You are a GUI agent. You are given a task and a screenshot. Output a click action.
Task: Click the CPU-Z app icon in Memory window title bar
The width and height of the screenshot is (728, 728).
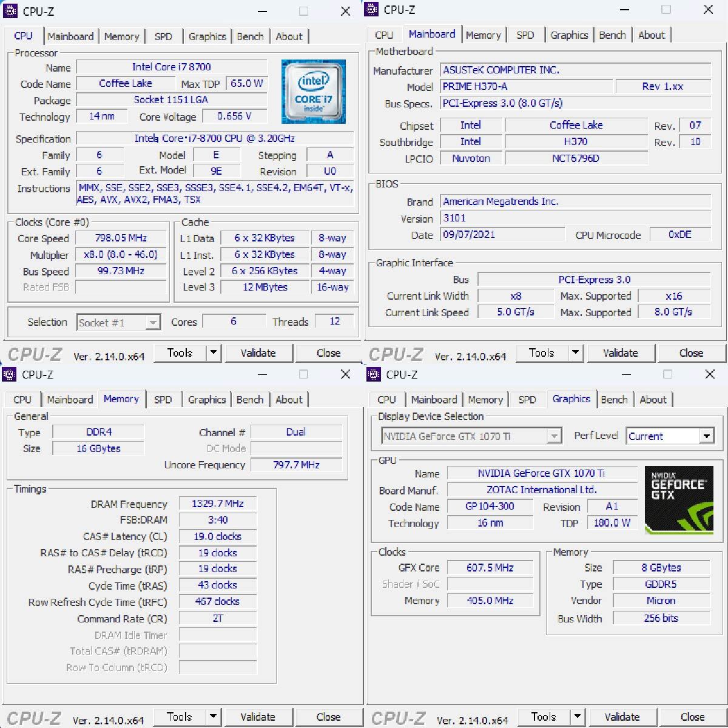pyautogui.click(x=9, y=374)
